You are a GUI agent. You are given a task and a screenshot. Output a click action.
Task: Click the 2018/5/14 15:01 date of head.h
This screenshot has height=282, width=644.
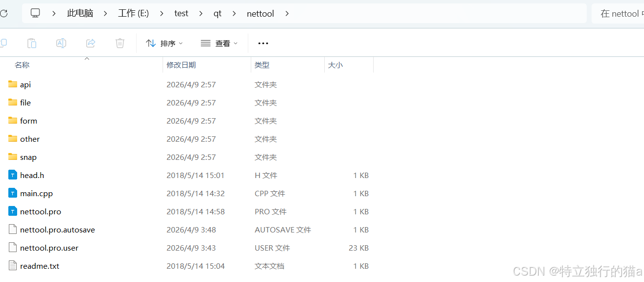point(195,175)
